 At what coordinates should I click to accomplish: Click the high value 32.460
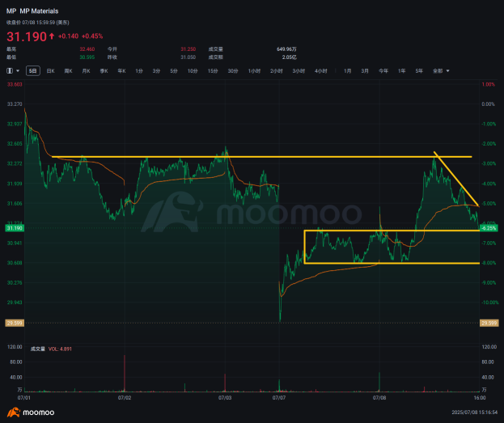87,49
